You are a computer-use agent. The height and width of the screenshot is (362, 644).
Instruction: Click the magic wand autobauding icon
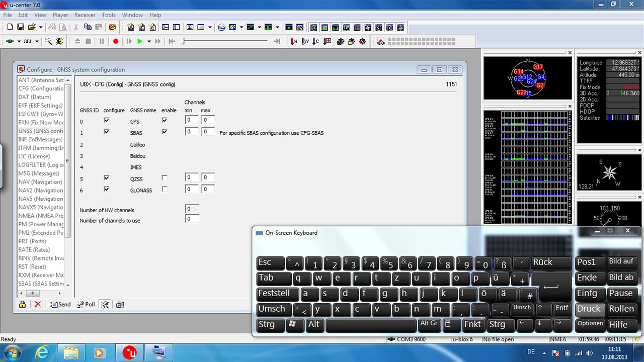point(49,41)
